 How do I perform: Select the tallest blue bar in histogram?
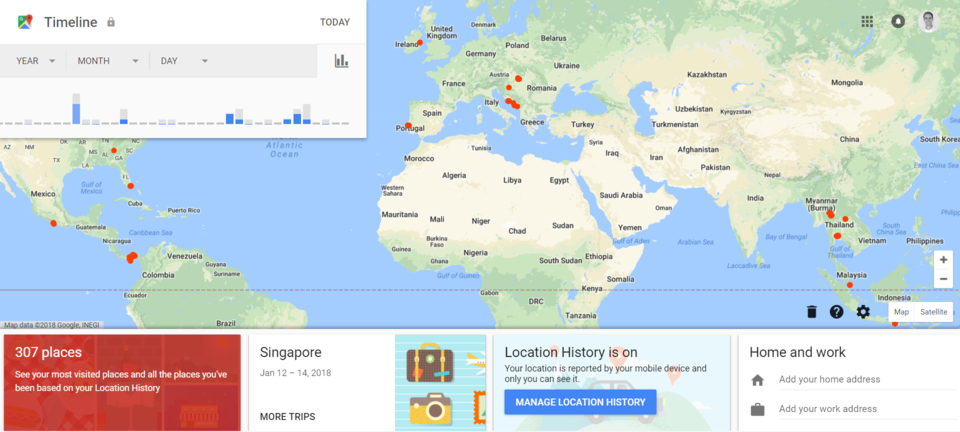click(76, 114)
